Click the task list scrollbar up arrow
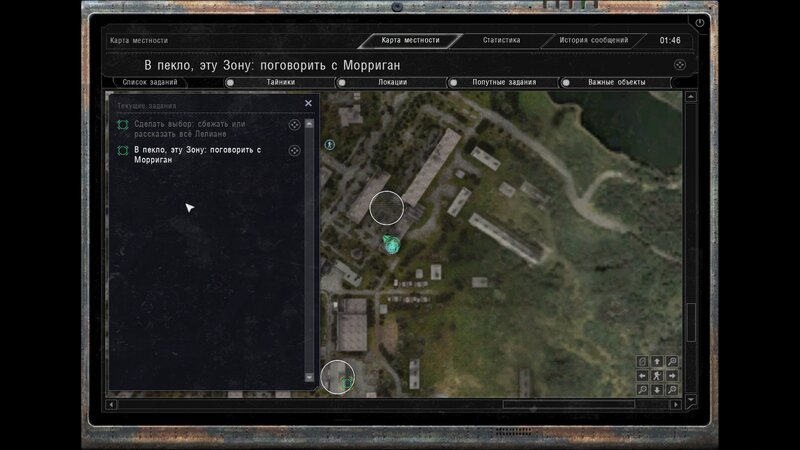The image size is (800, 450). tap(309, 124)
